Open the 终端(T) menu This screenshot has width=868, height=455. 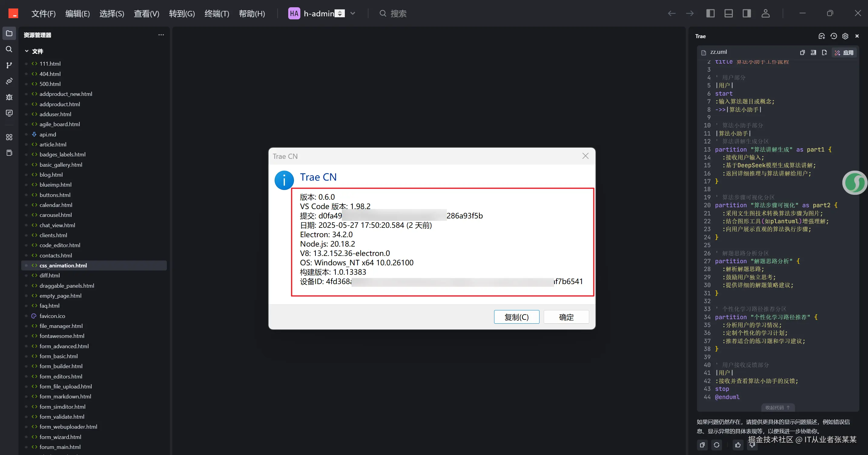217,14
